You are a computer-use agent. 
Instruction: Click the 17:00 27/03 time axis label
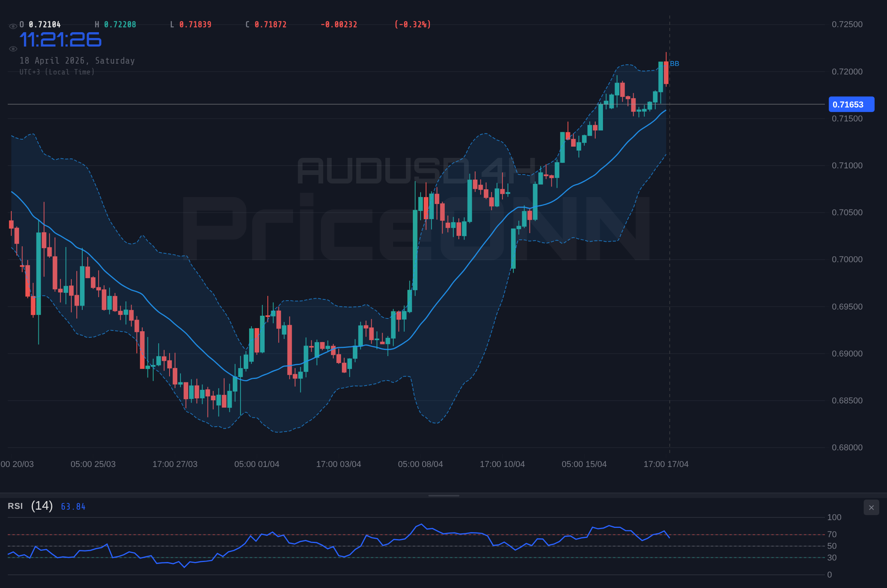tap(175, 464)
